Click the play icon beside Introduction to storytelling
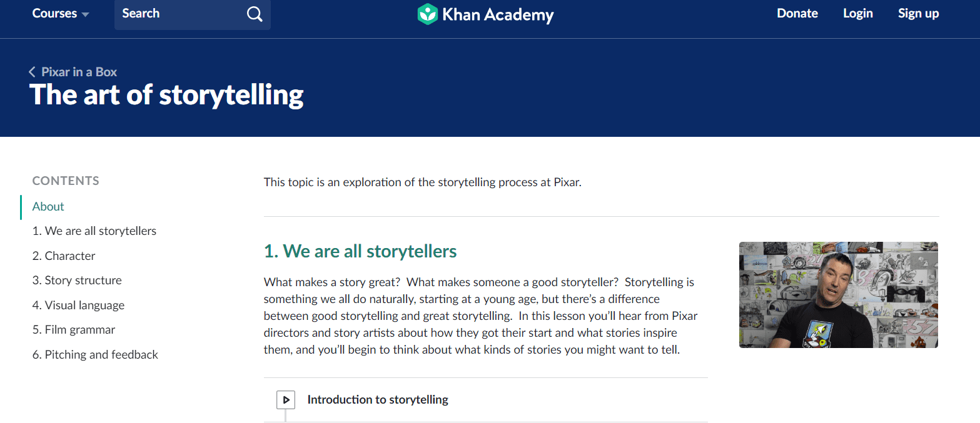980x423 pixels. (286, 399)
